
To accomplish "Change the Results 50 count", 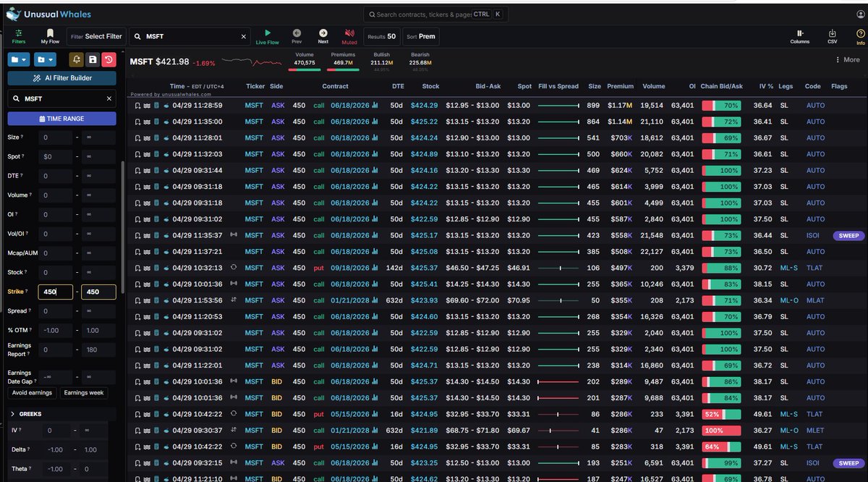I will coord(382,36).
